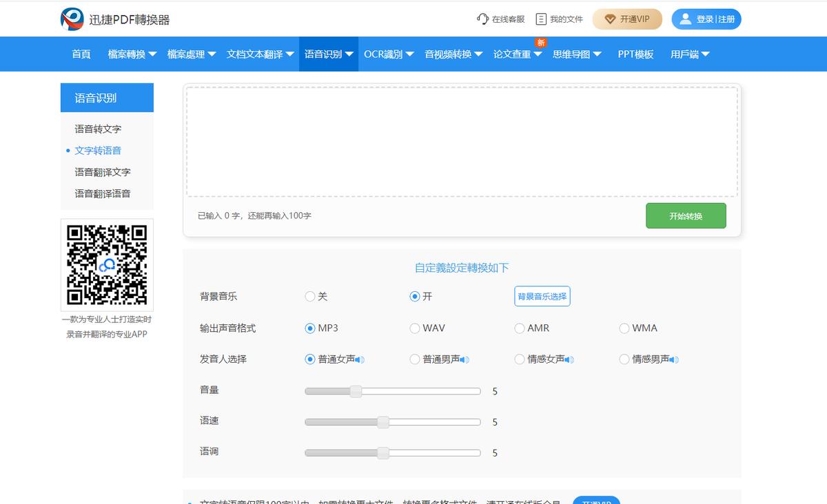Select WAV as the output audio format
The image size is (827, 504).
click(x=415, y=328)
